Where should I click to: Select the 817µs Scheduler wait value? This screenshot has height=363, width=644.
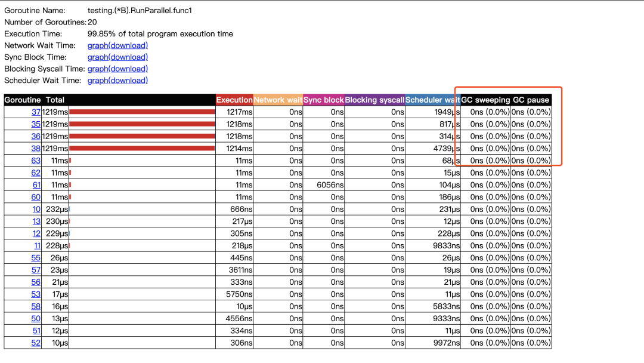click(x=450, y=124)
